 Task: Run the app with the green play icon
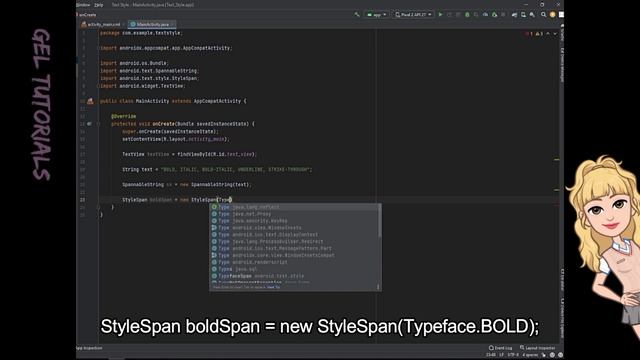(440, 15)
